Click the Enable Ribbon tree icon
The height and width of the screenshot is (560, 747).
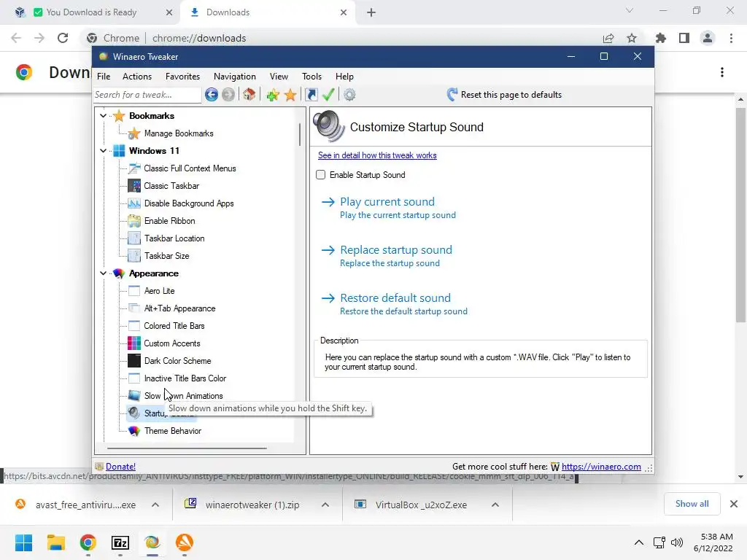(134, 221)
